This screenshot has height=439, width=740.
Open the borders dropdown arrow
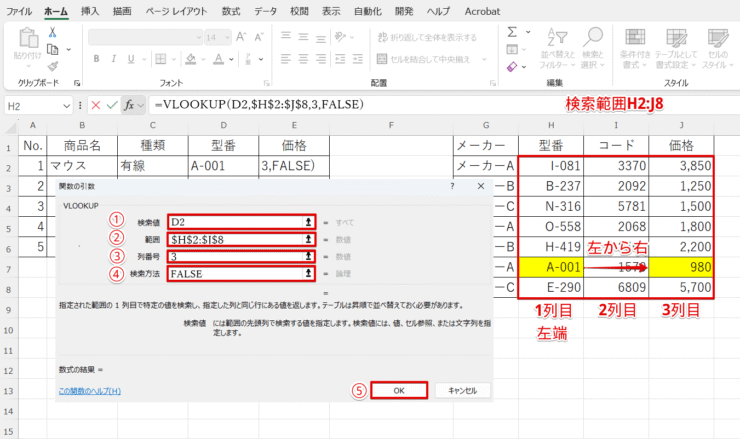point(174,59)
